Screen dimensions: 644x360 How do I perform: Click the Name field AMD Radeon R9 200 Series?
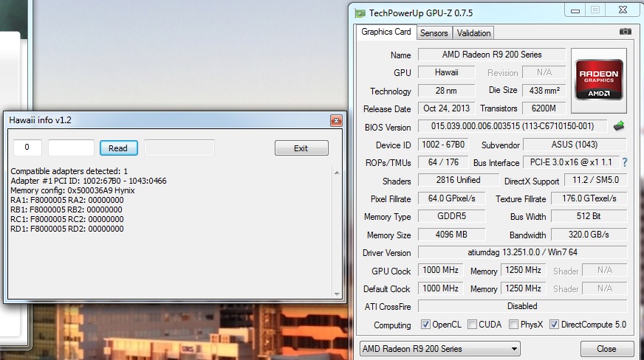(492, 55)
